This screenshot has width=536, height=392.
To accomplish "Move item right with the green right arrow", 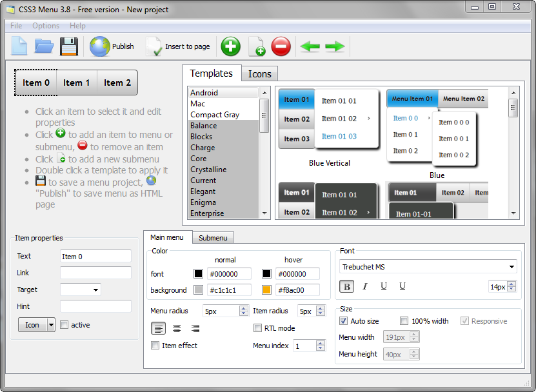I will click(x=335, y=46).
